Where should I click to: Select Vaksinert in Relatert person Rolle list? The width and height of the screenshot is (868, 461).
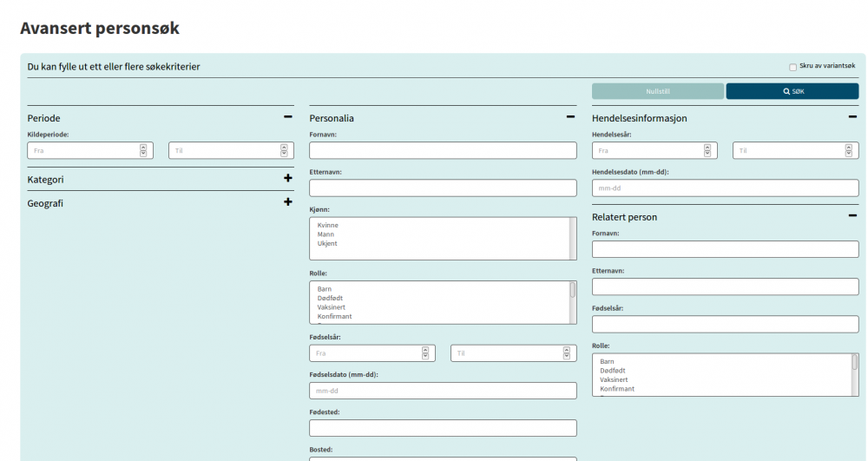(614, 379)
